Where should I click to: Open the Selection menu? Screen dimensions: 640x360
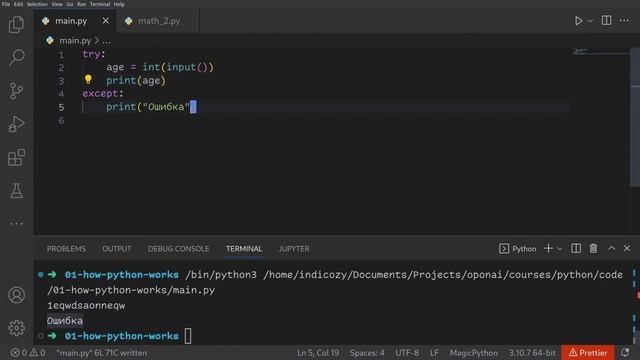pyautogui.click(x=37, y=4)
